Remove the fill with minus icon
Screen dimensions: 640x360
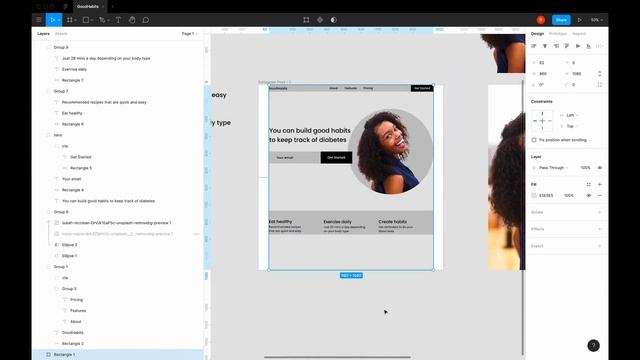point(600,196)
